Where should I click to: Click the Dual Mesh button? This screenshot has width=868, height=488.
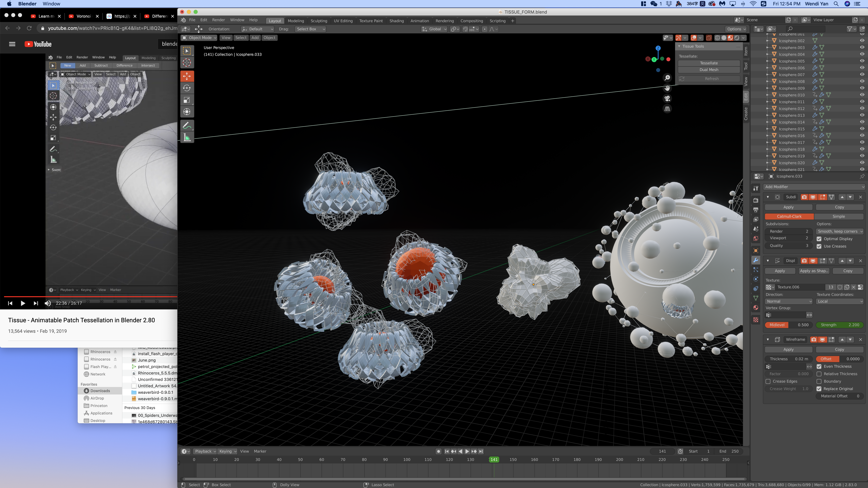click(x=709, y=70)
